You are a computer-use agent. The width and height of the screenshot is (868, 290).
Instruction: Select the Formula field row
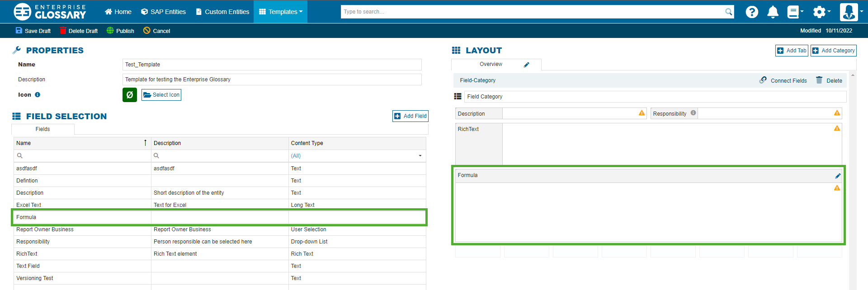220,217
